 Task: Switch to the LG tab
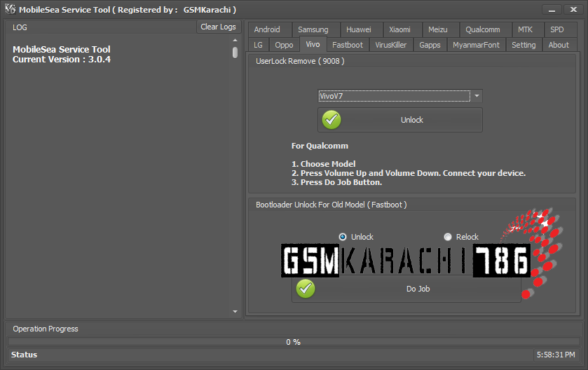(258, 45)
